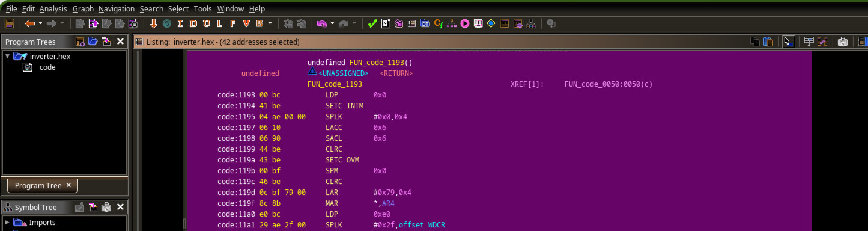
Task: Click the pink play script icon
Action: (465, 23)
